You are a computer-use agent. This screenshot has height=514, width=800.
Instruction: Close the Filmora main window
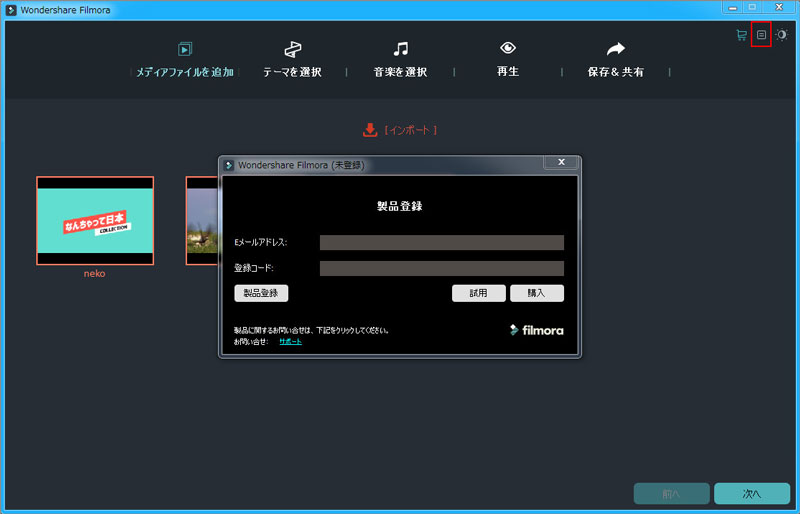point(779,7)
